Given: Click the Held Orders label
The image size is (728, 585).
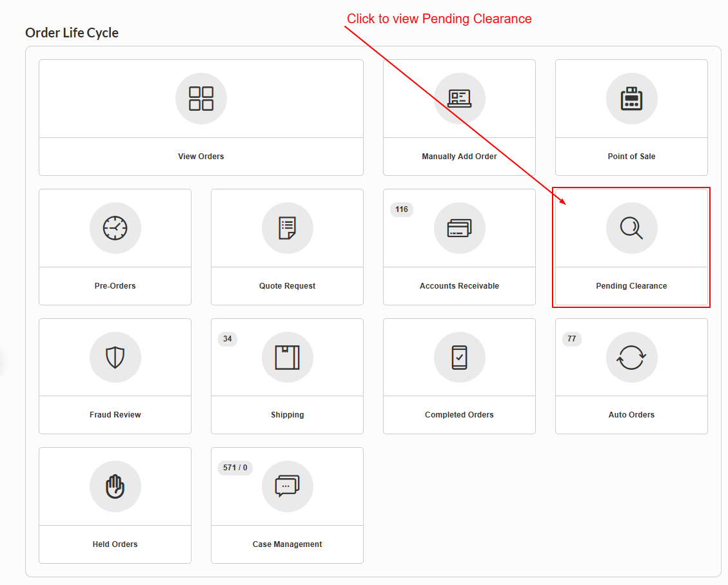Looking at the screenshot, I should [115, 544].
